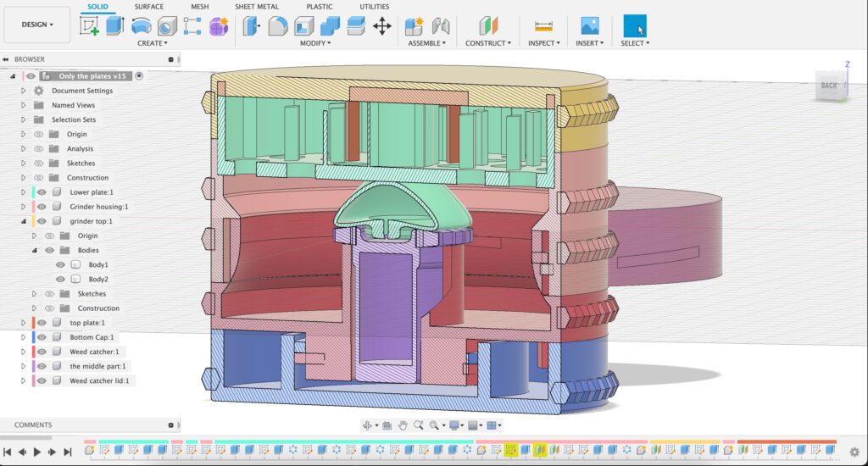Select the Joint tool in Assemble
Image resolution: width=868 pixels, height=466 pixels.
[441, 26]
